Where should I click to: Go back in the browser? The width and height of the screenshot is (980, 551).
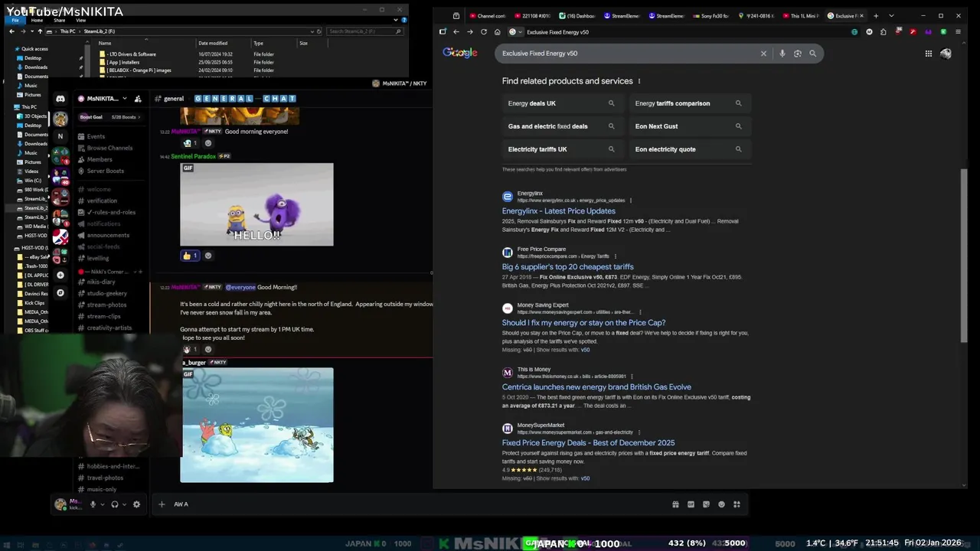tap(456, 32)
